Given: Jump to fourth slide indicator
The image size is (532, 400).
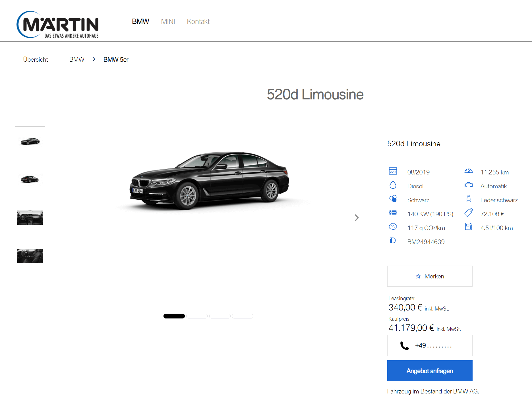Looking at the screenshot, I should pyautogui.click(x=243, y=316).
